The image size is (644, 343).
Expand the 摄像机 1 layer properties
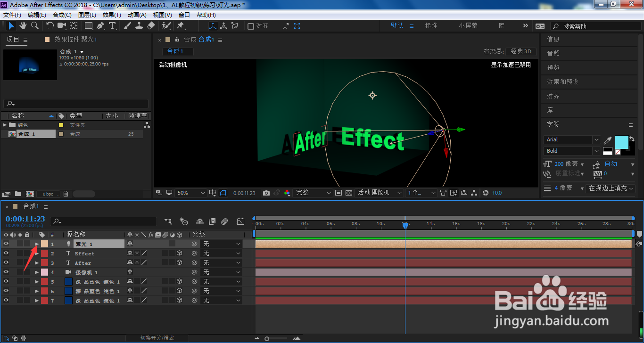[37, 272]
